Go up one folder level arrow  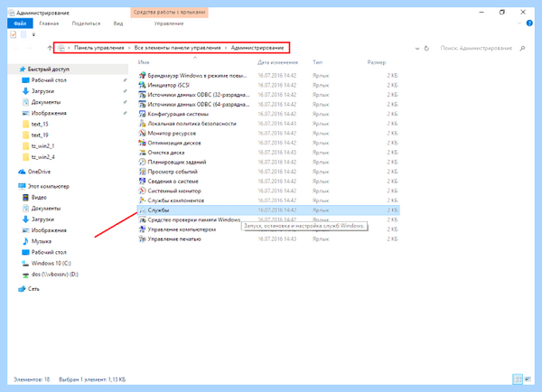coord(50,48)
